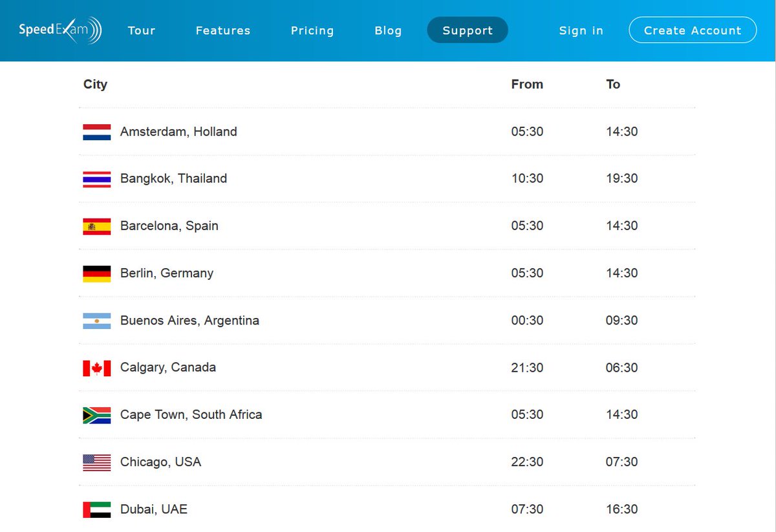Click the Canada flag icon

click(x=96, y=368)
